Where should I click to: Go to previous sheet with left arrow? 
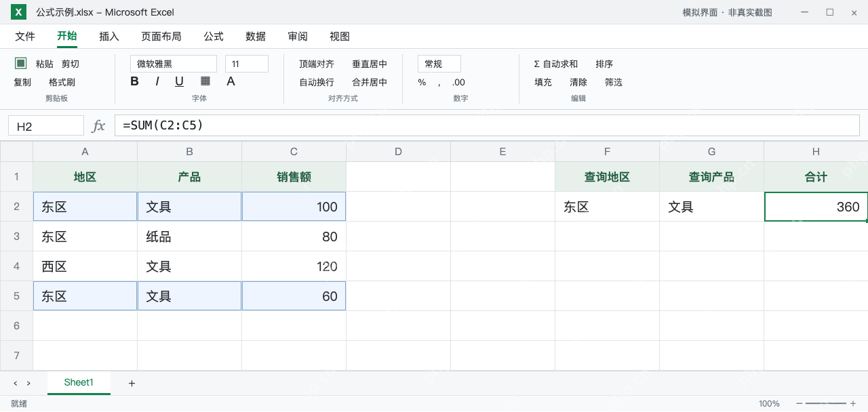point(16,384)
